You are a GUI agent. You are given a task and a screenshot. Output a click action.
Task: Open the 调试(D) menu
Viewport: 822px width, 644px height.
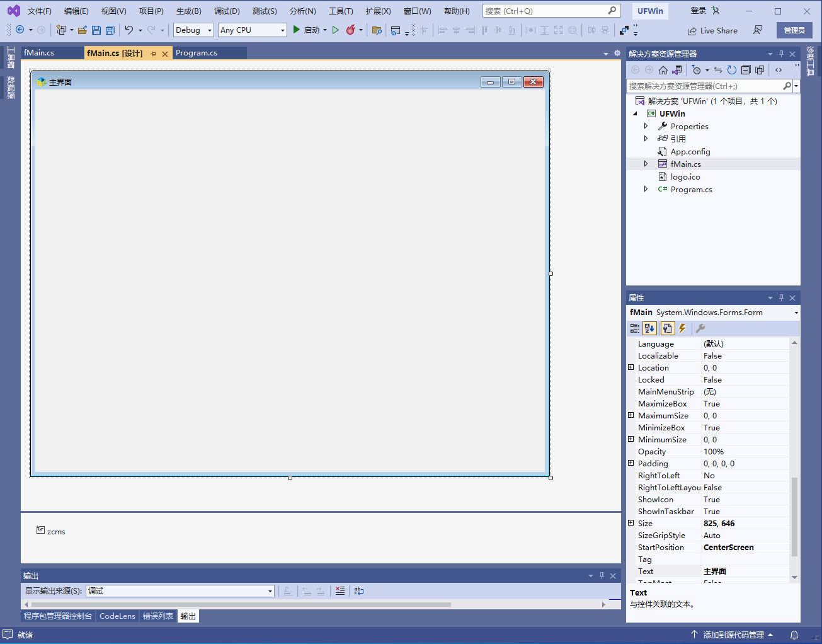(x=227, y=11)
